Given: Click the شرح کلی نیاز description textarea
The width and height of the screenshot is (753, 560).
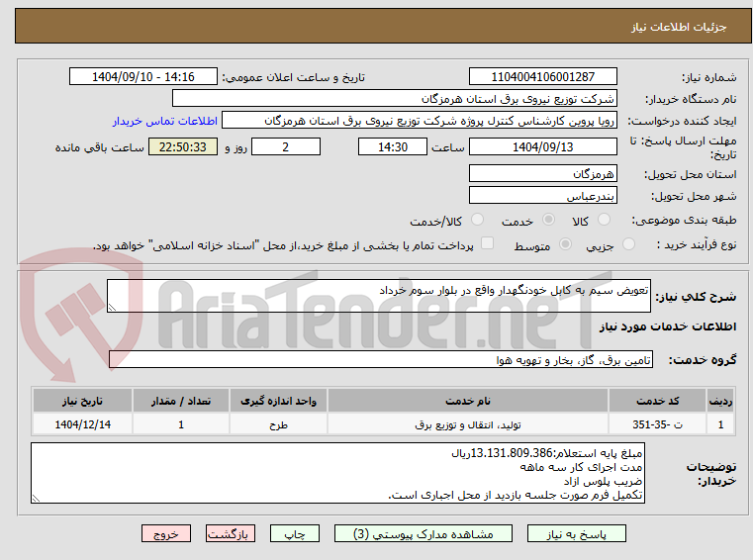Looking at the screenshot, I should pos(378,296).
